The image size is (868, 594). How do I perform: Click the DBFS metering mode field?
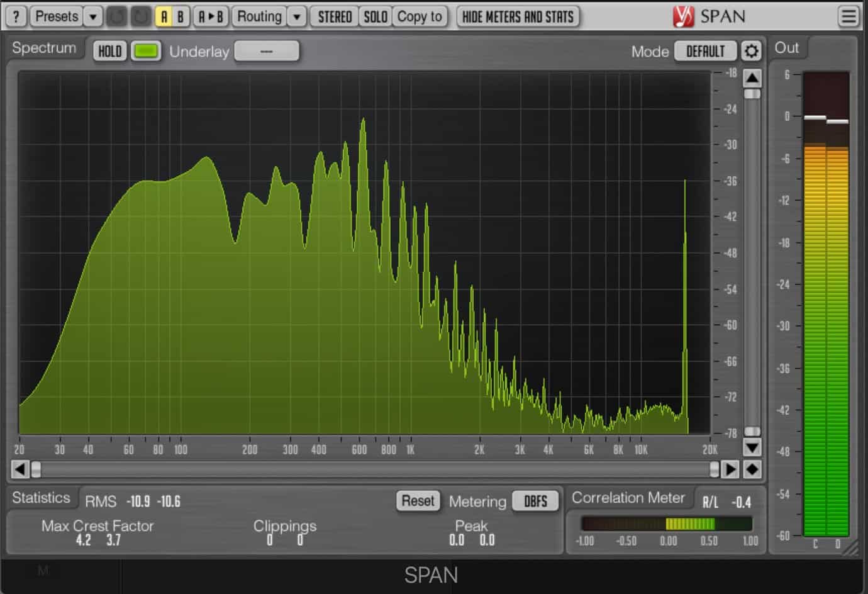[x=535, y=501]
